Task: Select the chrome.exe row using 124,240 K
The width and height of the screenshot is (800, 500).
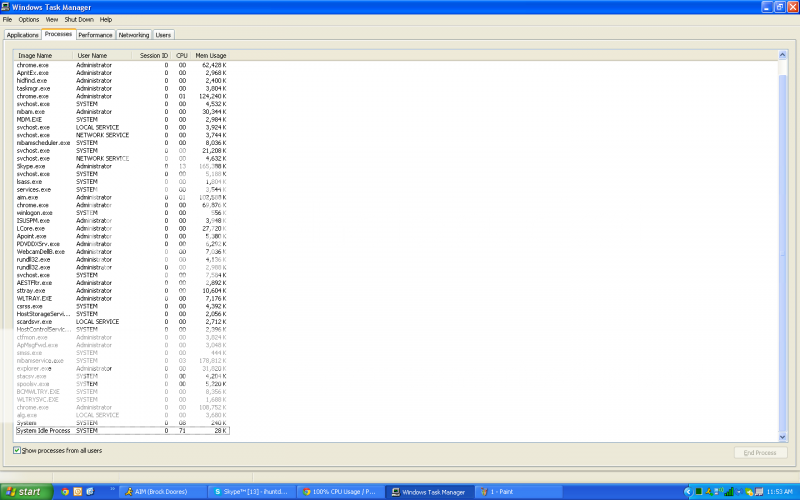Action: click(122, 96)
